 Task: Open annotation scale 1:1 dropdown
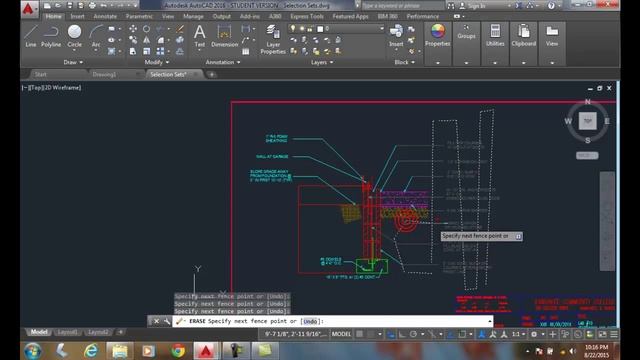(518, 334)
